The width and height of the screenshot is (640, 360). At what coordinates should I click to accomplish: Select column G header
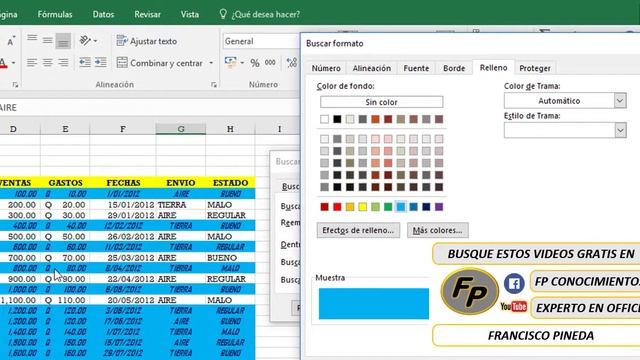[x=181, y=129]
